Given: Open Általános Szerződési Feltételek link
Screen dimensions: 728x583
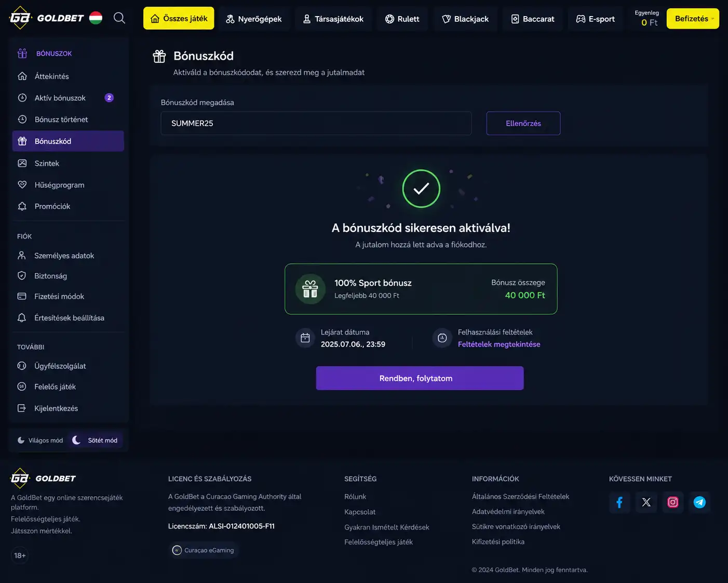Looking at the screenshot, I should tap(520, 497).
